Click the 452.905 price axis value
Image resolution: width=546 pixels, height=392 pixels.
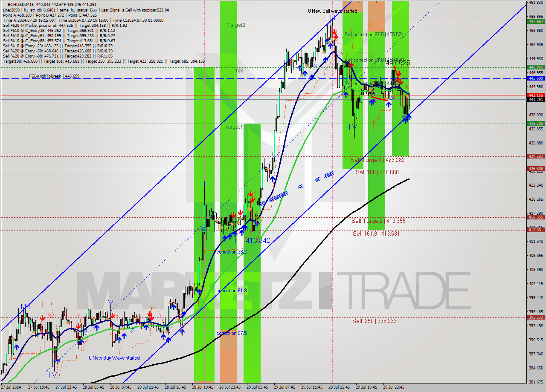536,45
